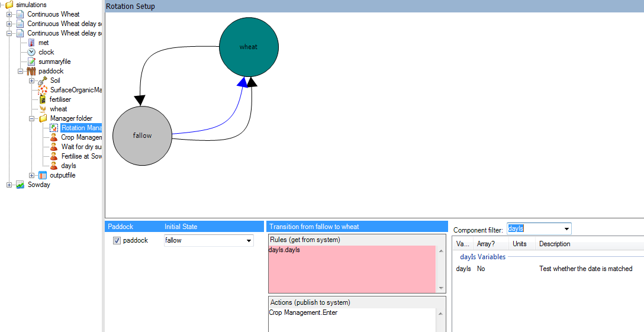Open the Initial State fallow dropdown

click(x=249, y=240)
